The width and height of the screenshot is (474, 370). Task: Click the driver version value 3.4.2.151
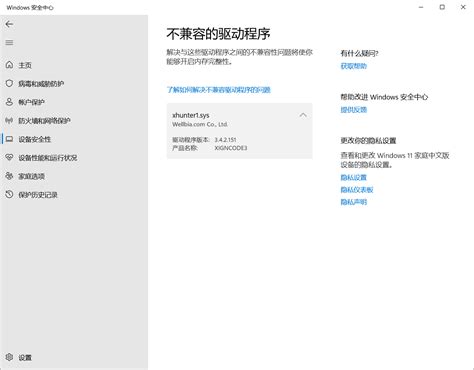(x=226, y=140)
